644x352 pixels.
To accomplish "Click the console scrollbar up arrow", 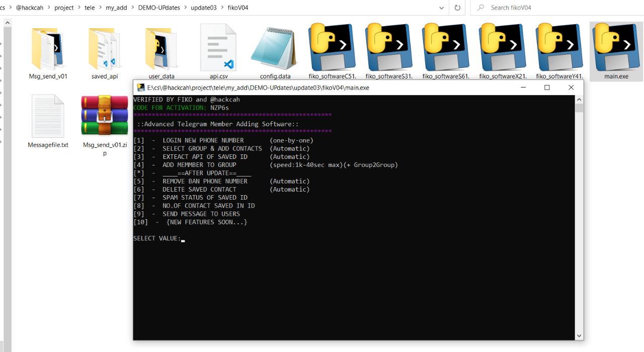I will point(579,99).
